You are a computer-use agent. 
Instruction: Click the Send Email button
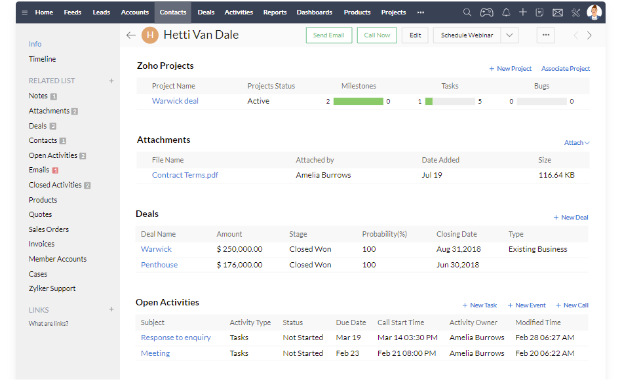tap(329, 35)
